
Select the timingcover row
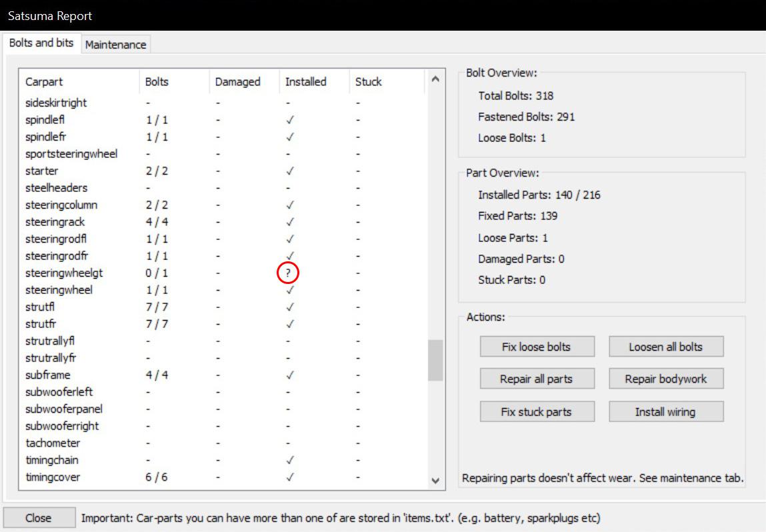coord(223,477)
